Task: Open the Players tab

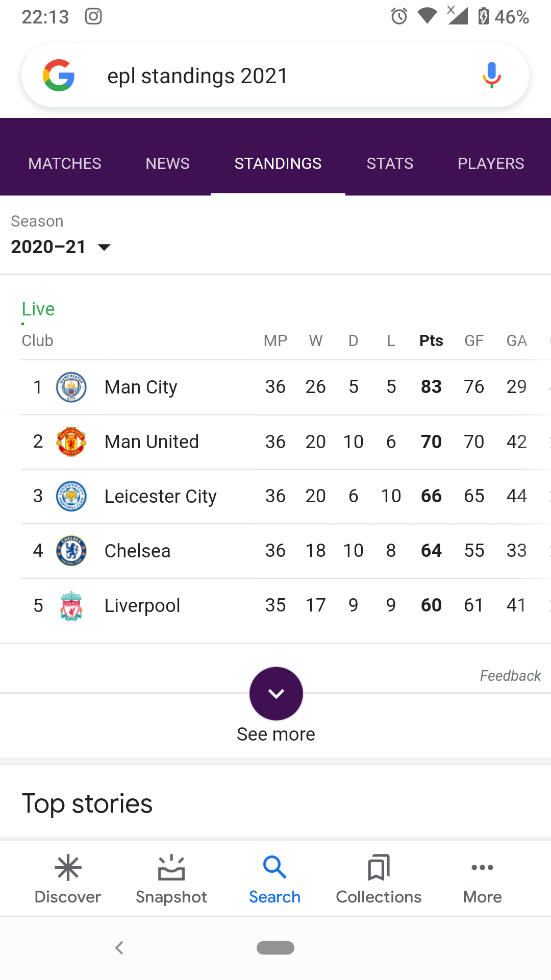Action: 490,163
